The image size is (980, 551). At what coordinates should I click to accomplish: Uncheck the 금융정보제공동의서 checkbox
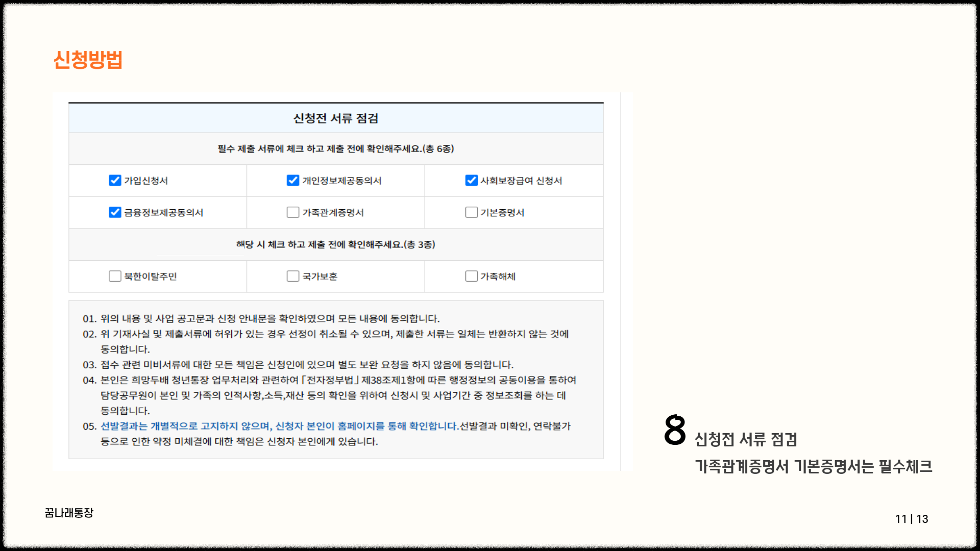click(x=115, y=212)
